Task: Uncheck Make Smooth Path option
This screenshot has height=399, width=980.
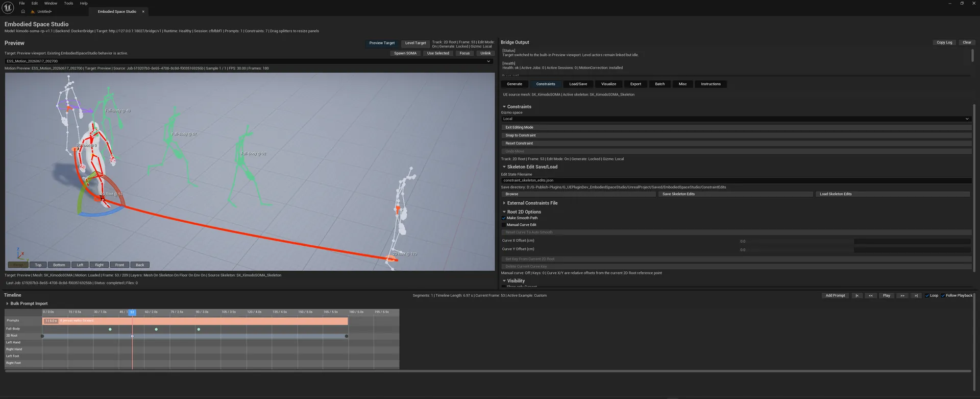Action: tap(504, 218)
